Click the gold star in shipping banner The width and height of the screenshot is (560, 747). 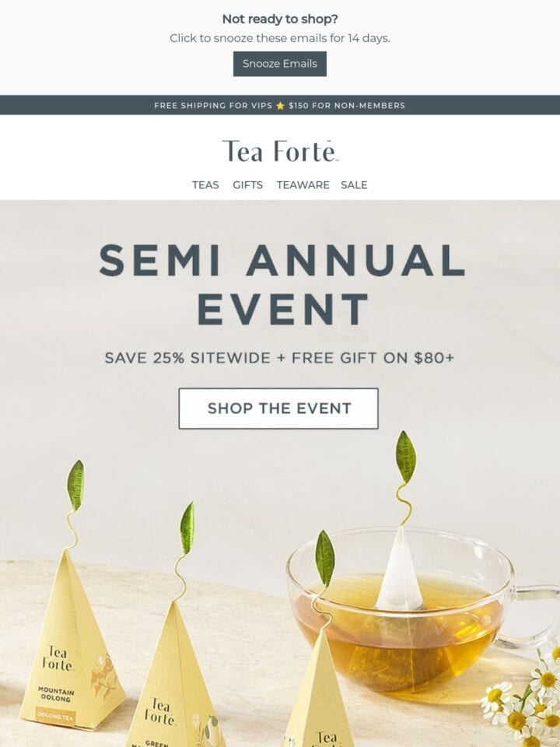pyautogui.click(x=280, y=106)
